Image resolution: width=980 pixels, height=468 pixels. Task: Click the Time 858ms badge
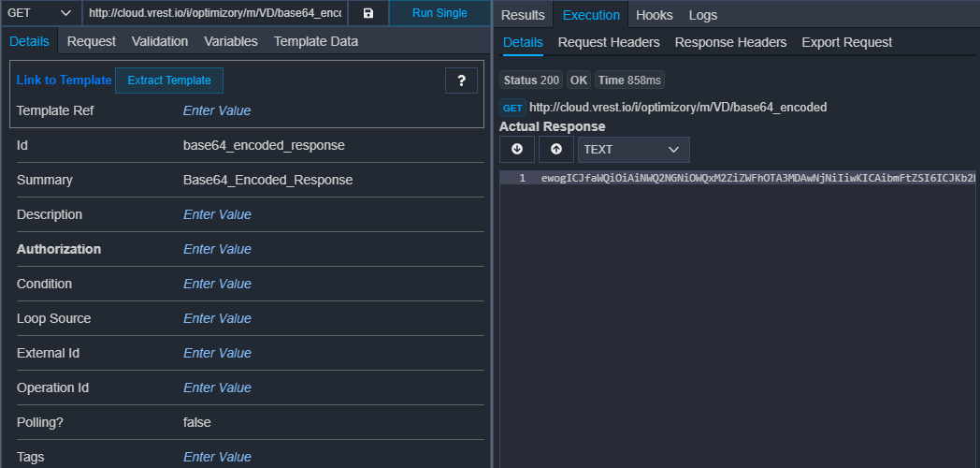(628, 80)
